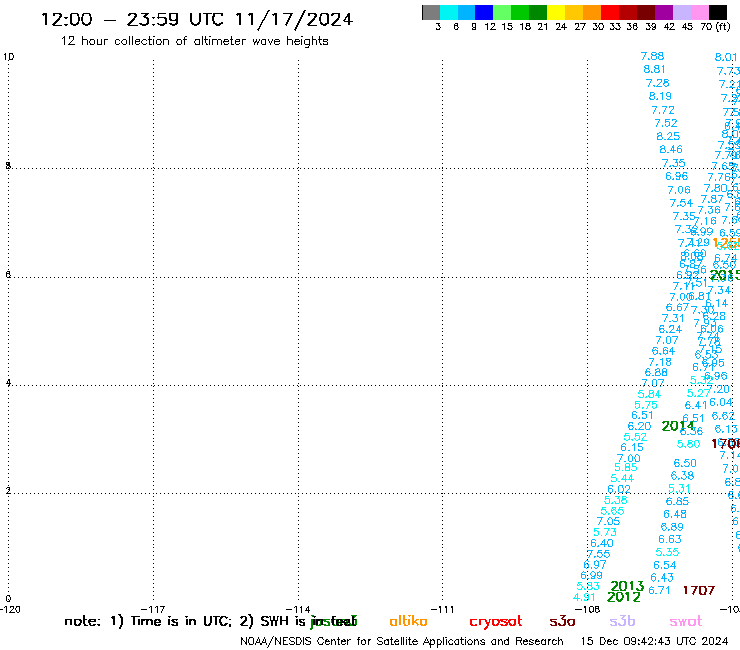Click the wave height value 8.81
This screenshot has height=650, width=740.
655,69
